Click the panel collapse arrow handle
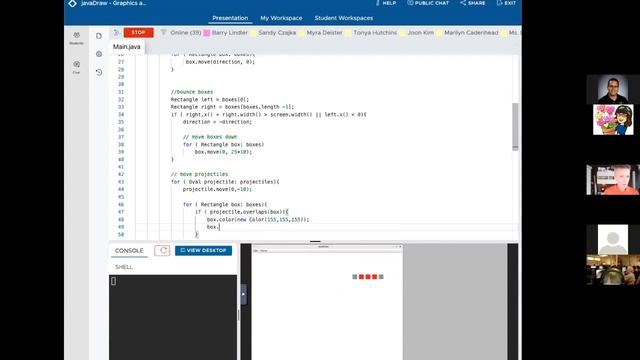 244,294
